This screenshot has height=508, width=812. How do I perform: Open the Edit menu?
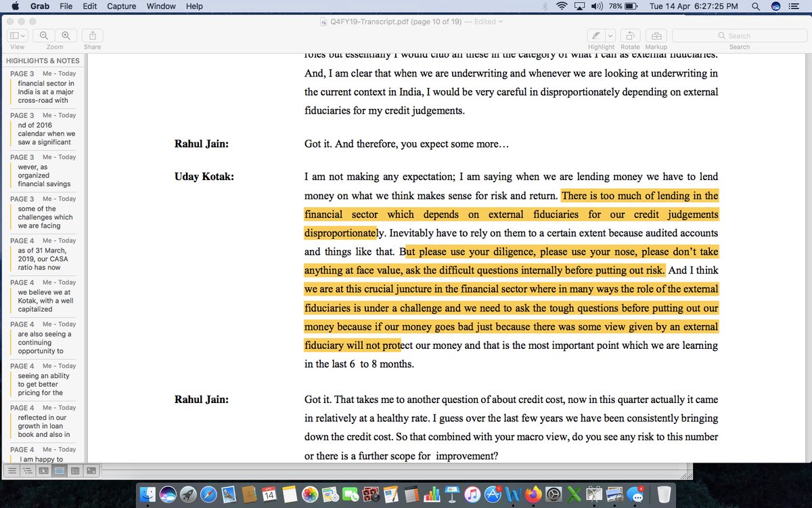click(89, 6)
